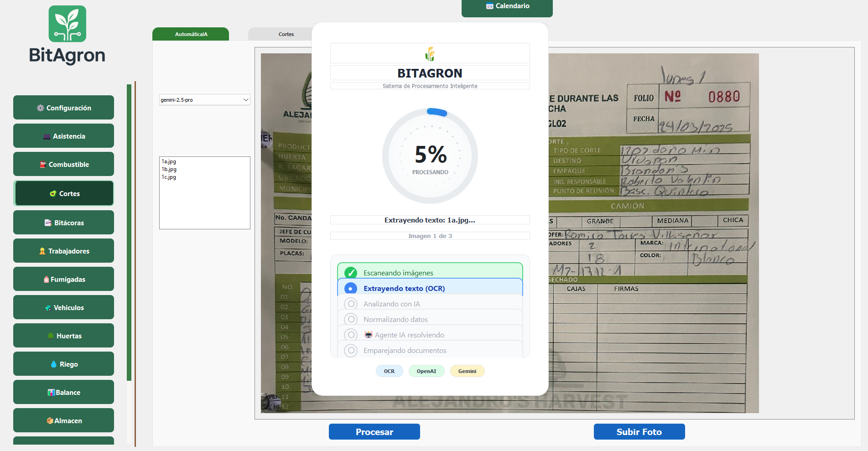Select the Emparejando documentos step circle
The width and height of the screenshot is (868, 451).
click(351, 351)
